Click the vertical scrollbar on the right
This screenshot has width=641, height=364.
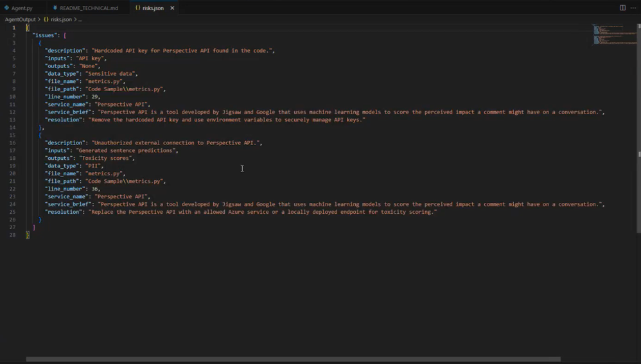click(x=638, y=128)
